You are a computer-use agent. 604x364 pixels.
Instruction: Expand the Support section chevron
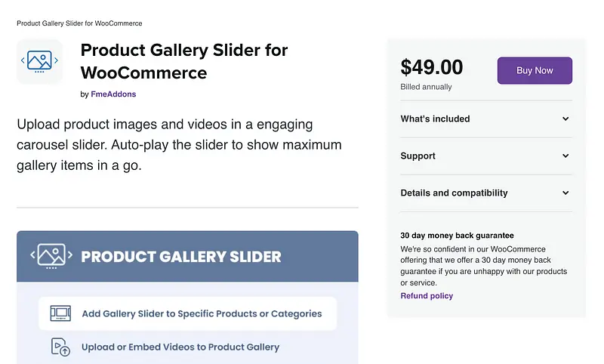[x=565, y=156]
